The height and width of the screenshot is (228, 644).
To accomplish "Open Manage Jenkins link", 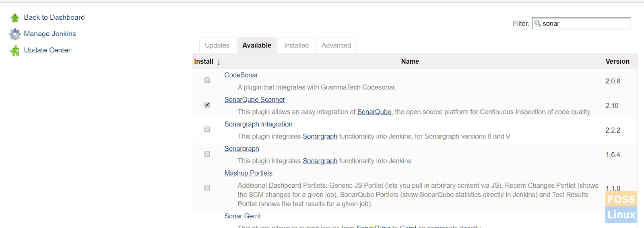I will tap(50, 34).
